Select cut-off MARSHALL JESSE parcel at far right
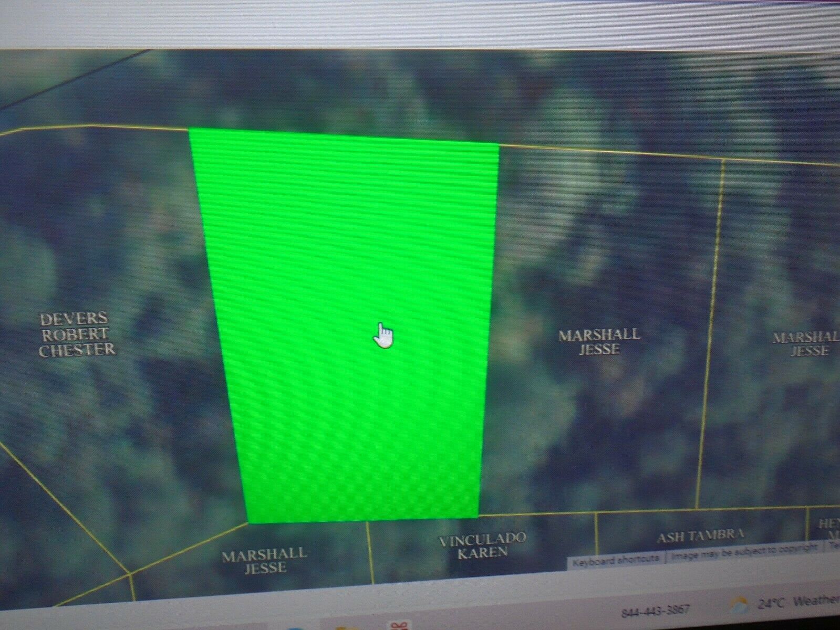Image resolution: width=840 pixels, height=630 pixels. coord(807,344)
